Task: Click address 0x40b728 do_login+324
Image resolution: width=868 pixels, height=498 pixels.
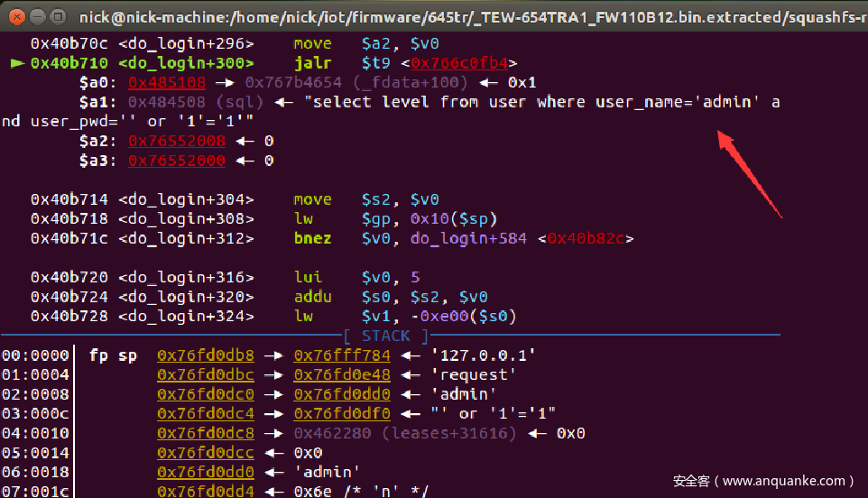Action: 143,316
